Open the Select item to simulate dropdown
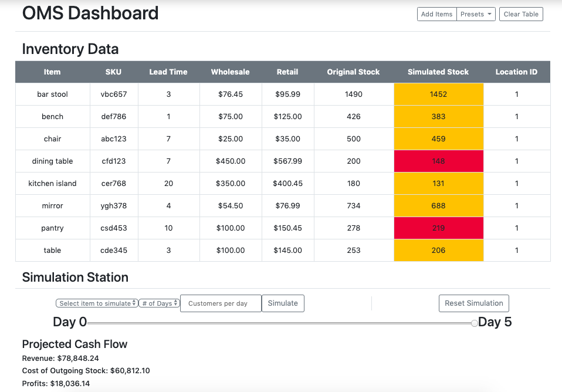Viewport: 562px width, 392px height. pos(97,303)
